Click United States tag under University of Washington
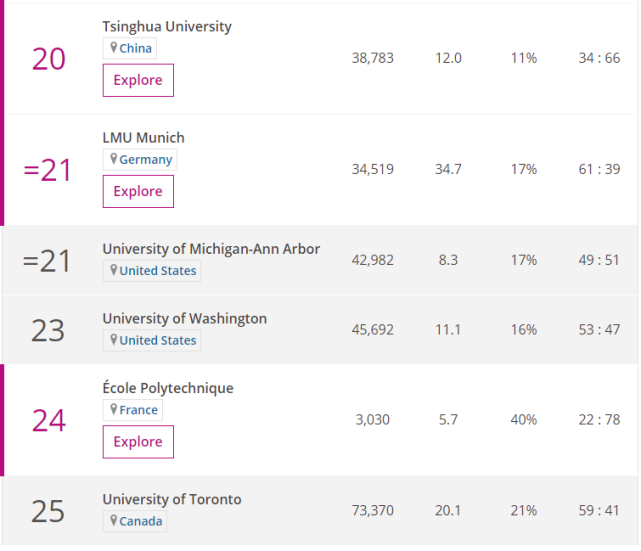 (158, 341)
